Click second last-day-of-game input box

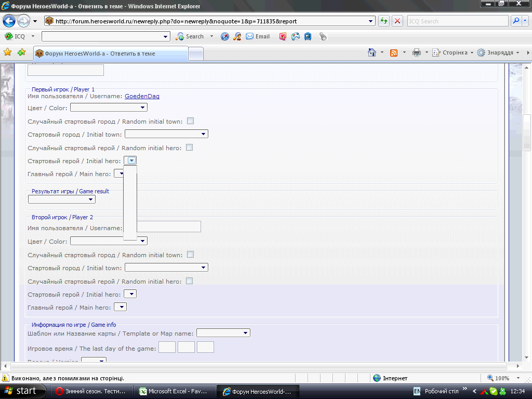tap(187, 347)
